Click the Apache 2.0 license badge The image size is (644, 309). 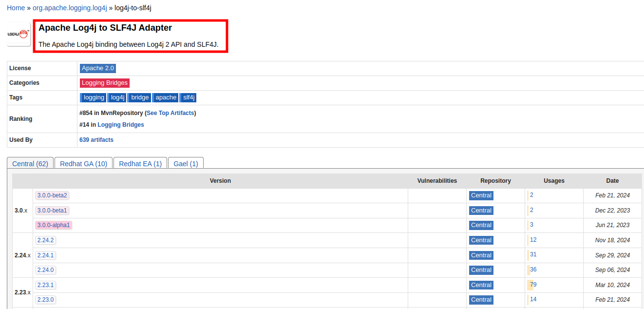tap(97, 68)
